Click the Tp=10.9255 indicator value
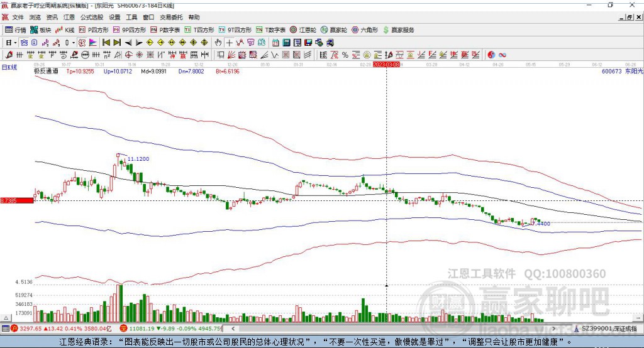This screenshot has height=348, width=644. (x=80, y=71)
